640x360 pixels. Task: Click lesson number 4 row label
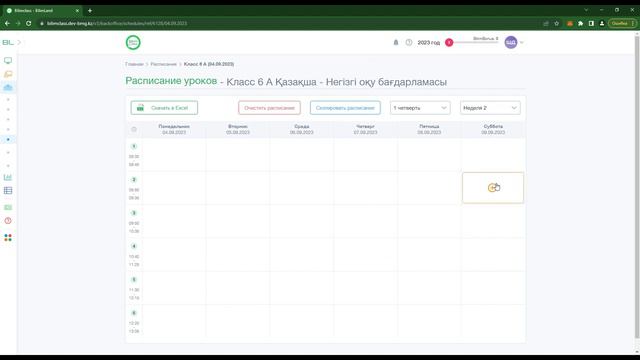click(134, 246)
